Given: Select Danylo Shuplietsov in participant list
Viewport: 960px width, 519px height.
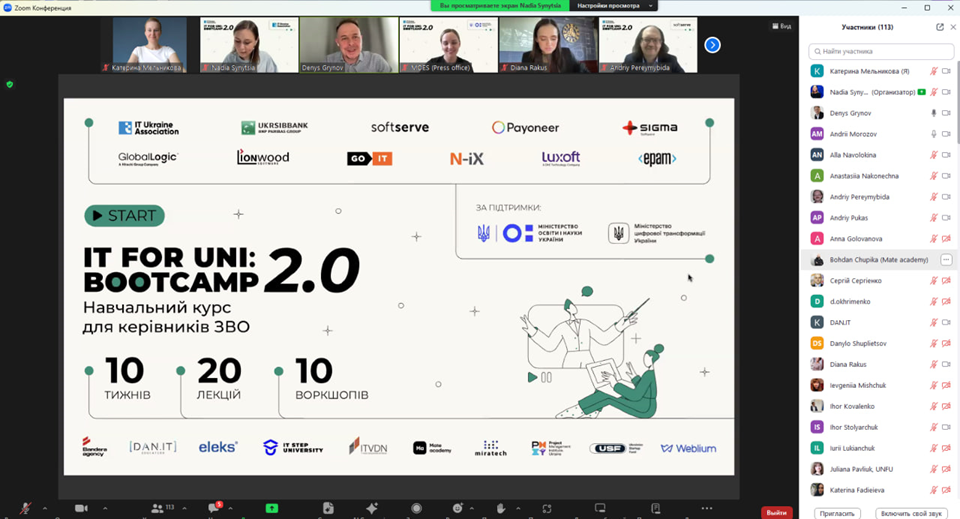Looking at the screenshot, I should click(x=879, y=343).
